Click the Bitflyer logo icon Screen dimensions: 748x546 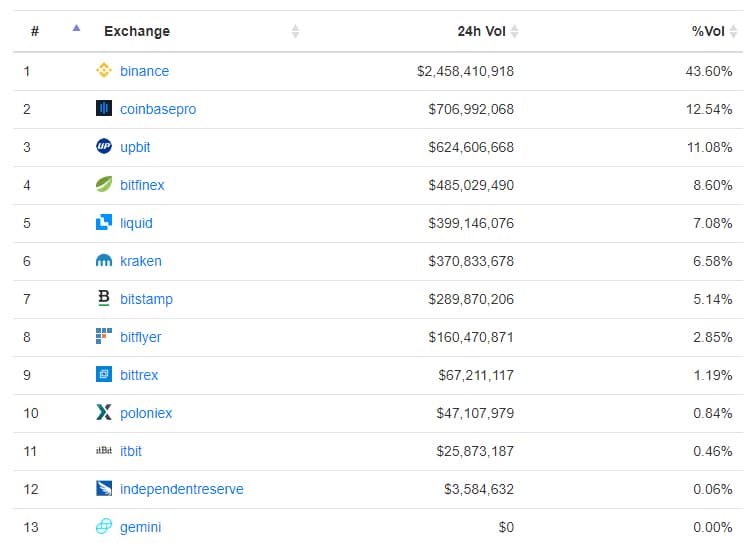pyautogui.click(x=104, y=337)
